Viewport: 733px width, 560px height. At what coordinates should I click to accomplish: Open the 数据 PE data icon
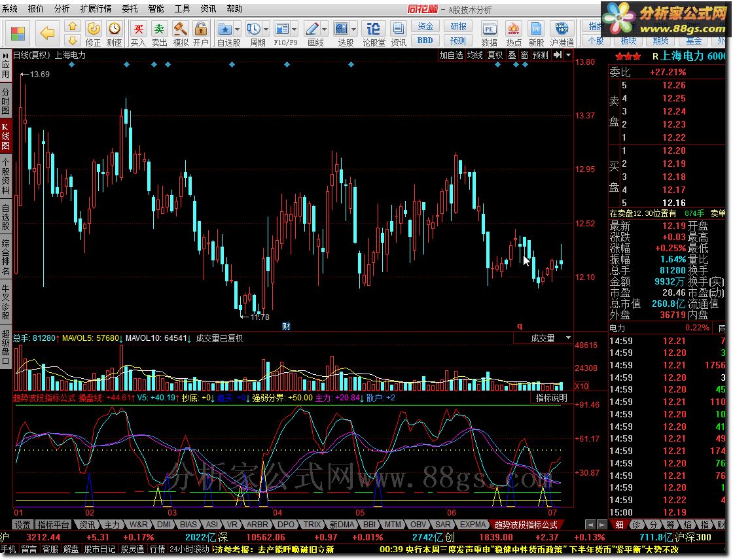[x=489, y=33]
